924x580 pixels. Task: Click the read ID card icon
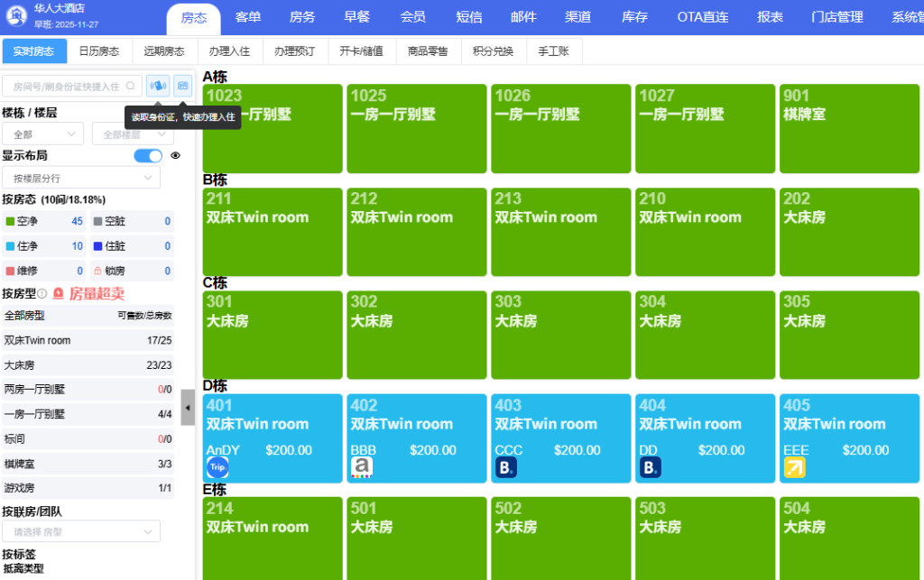point(158,86)
